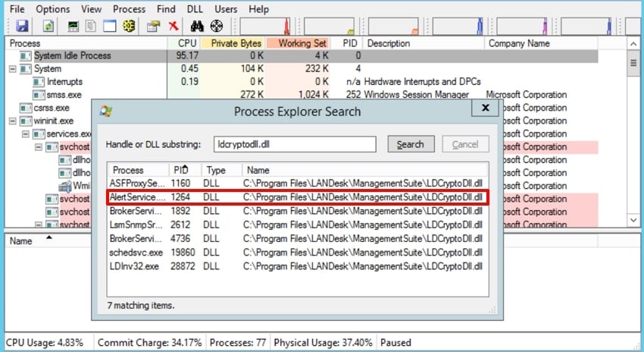Select LsmSnmpSr... result with PID 2612
Screen dimensions: 644x352
[x=298, y=225]
